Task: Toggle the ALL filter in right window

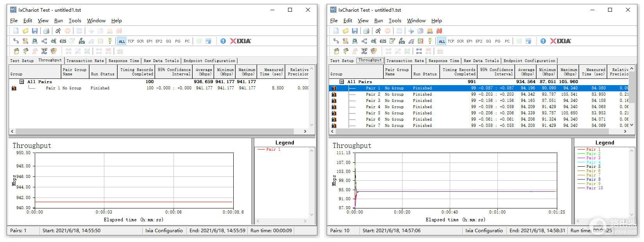Action: click(442, 41)
